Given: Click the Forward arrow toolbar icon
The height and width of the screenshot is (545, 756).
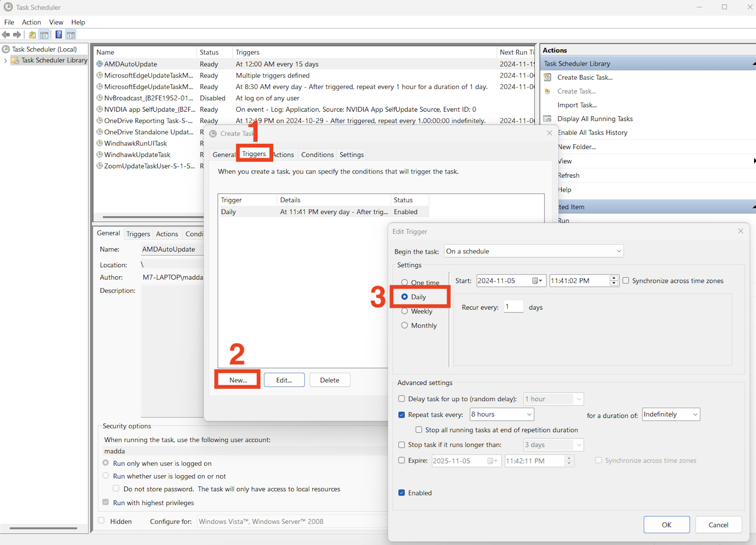Looking at the screenshot, I should [x=17, y=35].
